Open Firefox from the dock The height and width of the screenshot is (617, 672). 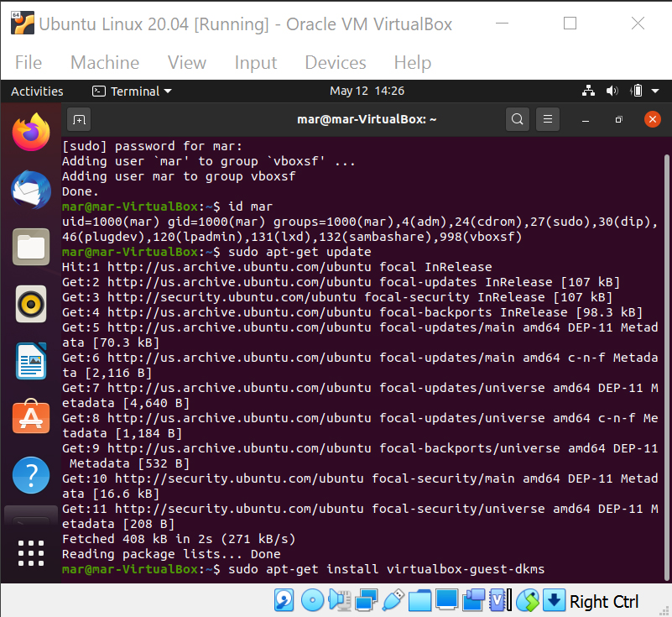(31, 131)
